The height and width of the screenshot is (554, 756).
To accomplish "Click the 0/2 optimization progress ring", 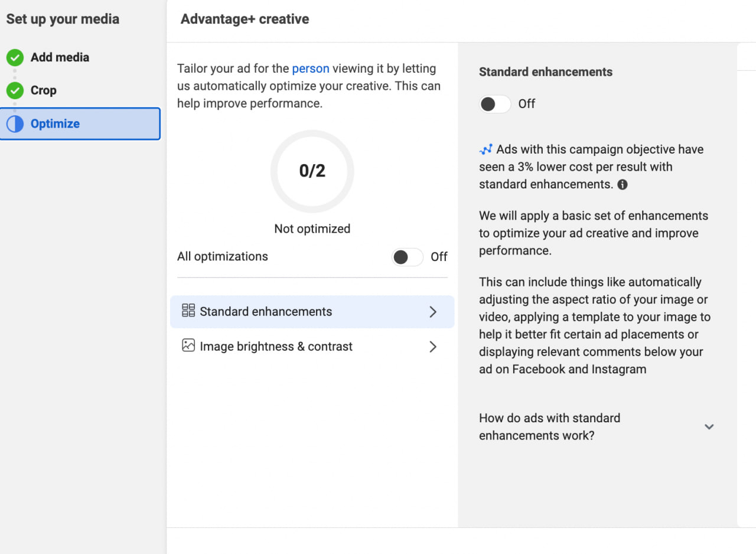I will tap(312, 171).
